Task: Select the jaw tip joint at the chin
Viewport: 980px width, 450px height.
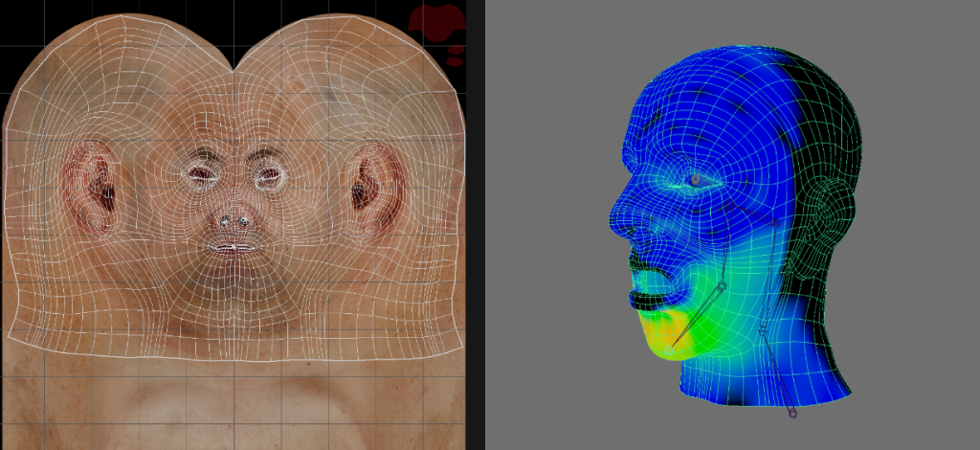Action: (669, 350)
